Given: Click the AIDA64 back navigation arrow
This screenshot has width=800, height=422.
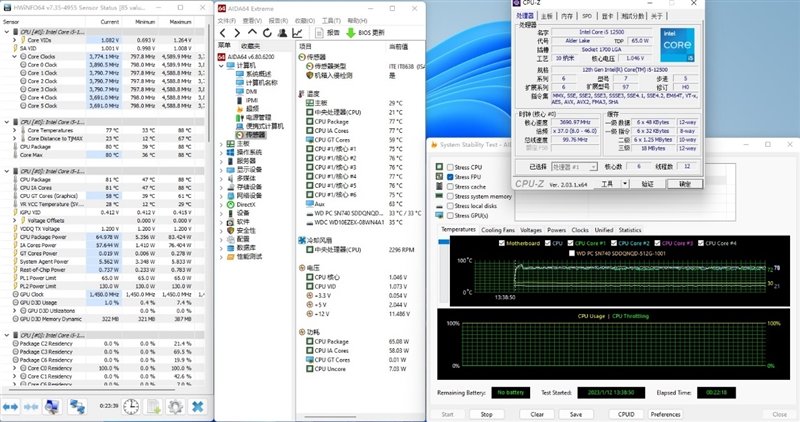Looking at the screenshot, I should pos(223,33).
